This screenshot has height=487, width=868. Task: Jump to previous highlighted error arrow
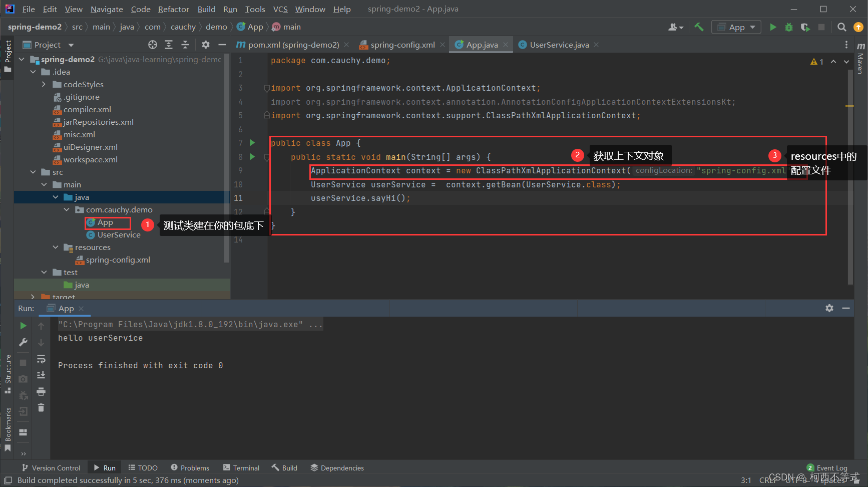tap(833, 62)
